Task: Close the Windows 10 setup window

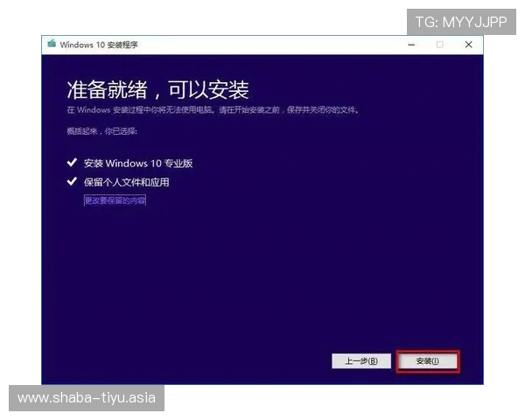Action: [x=468, y=45]
